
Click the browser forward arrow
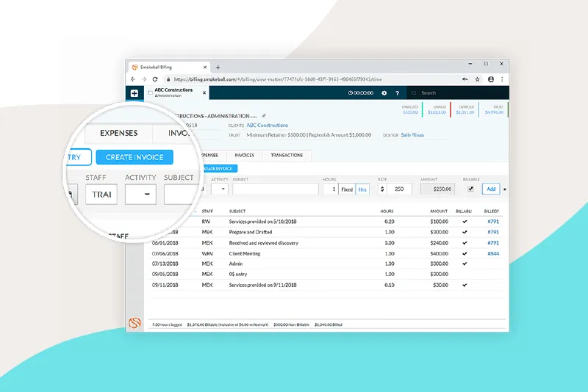[144, 79]
